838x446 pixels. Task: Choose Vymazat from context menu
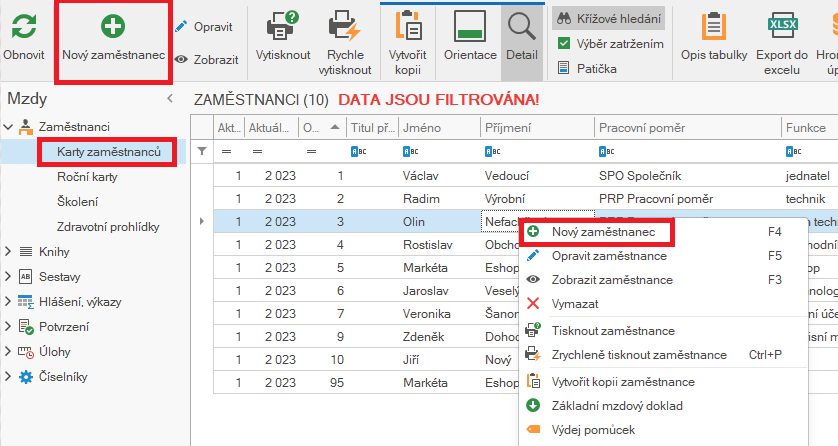pyautogui.click(x=663, y=304)
